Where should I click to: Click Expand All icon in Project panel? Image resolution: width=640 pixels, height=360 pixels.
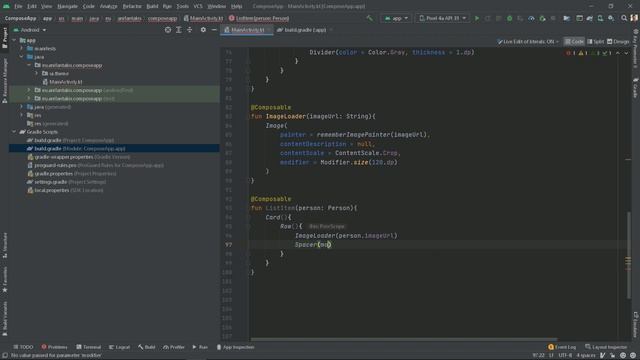pyautogui.click(x=179, y=30)
